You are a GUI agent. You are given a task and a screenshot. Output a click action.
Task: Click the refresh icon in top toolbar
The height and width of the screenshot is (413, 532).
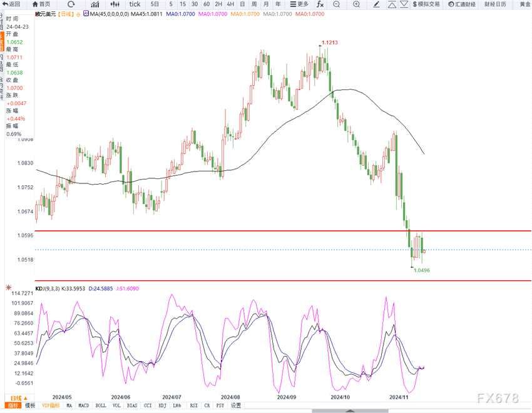coord(71,4)
